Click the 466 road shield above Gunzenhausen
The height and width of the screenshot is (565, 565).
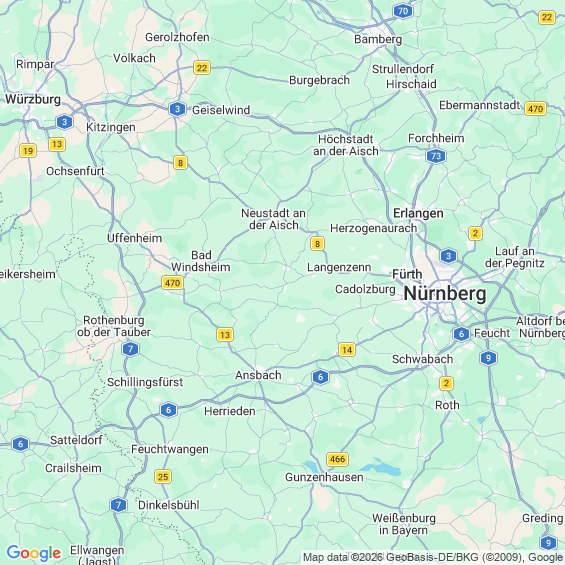337,459
